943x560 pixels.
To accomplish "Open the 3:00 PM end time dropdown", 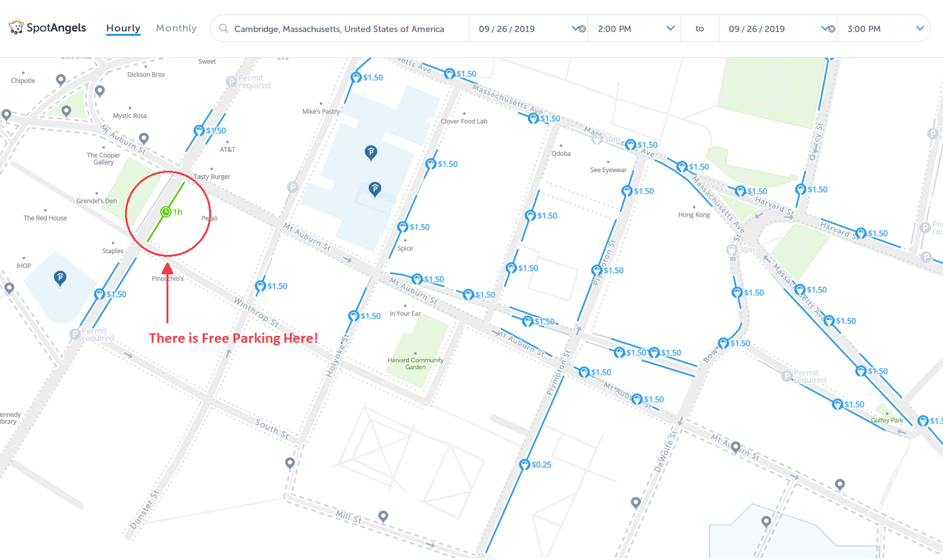I will [919, 28].
